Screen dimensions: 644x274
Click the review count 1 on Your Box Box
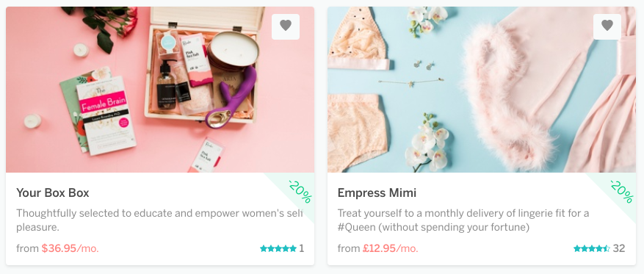pyautogui.click(x=302, y=248)
